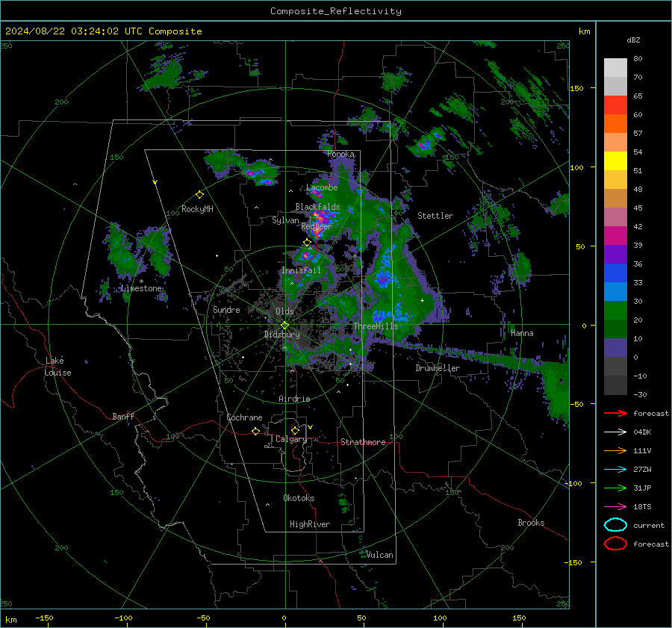Click the yellow diamond marker below RedDeer
Screen dimensions: 672x628
[307, 243]
